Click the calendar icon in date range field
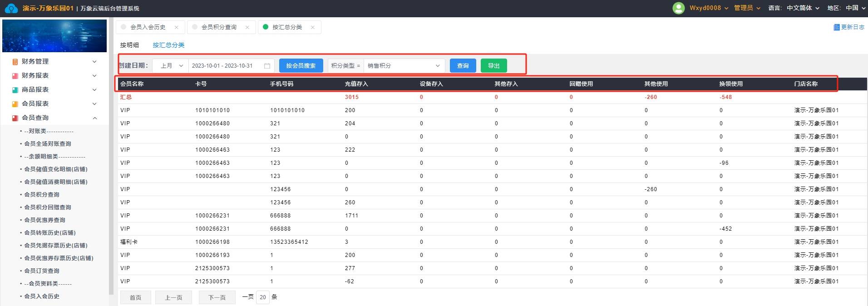The image size is (868, 306). 267,66
